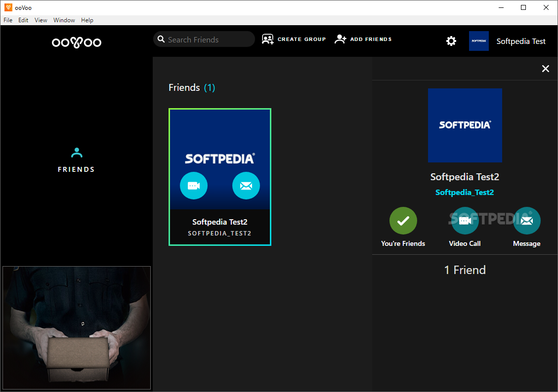This screenshot has width=558, height=392.
Task: Focus the Search Friends input field
Action: (x=204, y=39)
